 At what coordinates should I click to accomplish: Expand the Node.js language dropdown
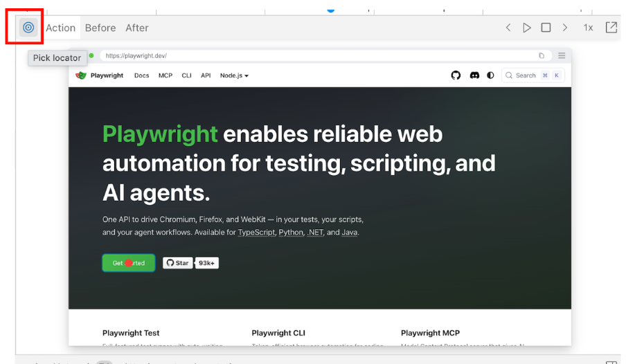tap(234, 75)
